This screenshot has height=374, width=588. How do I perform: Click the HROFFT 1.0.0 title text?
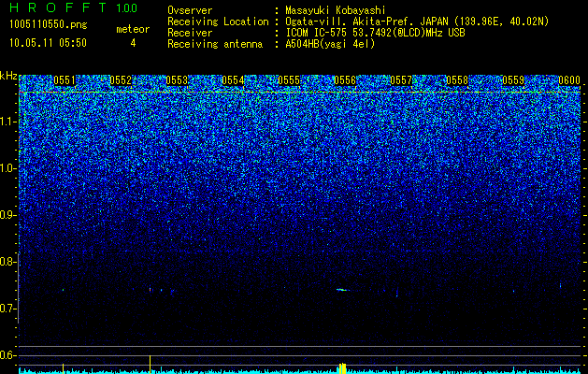74,7
